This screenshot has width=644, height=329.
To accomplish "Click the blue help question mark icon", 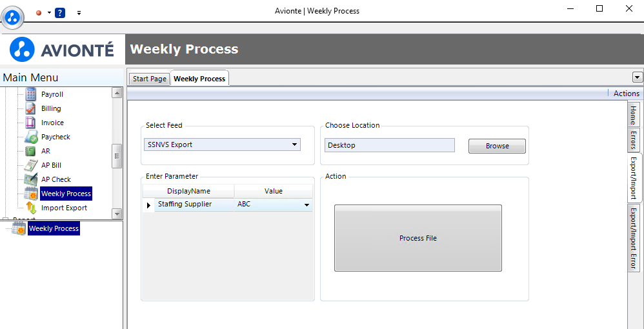I will click(x=60, y=12).
